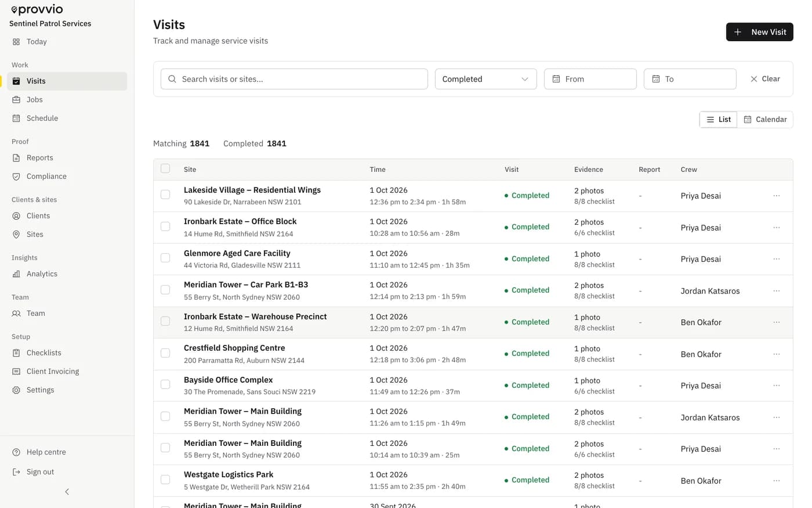Click the Settings gear icon
812x508 pixels.
(16, 390)
